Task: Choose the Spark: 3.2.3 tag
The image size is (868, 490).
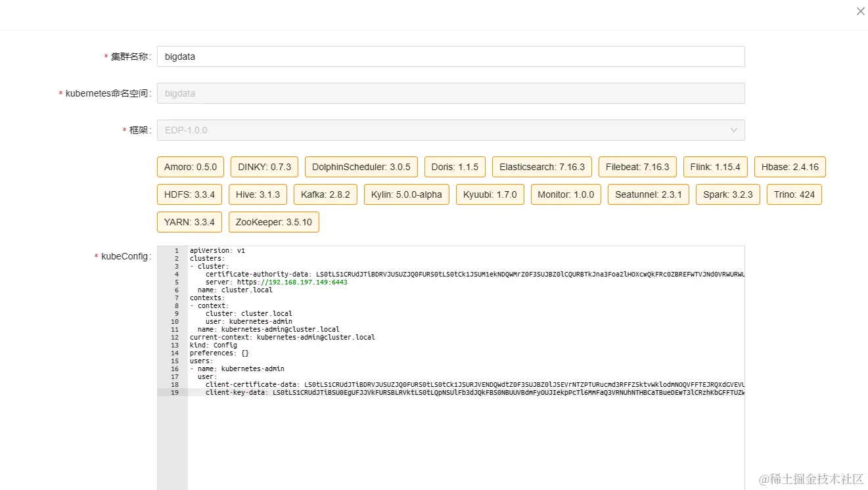Action: click(x=728, y=194)
